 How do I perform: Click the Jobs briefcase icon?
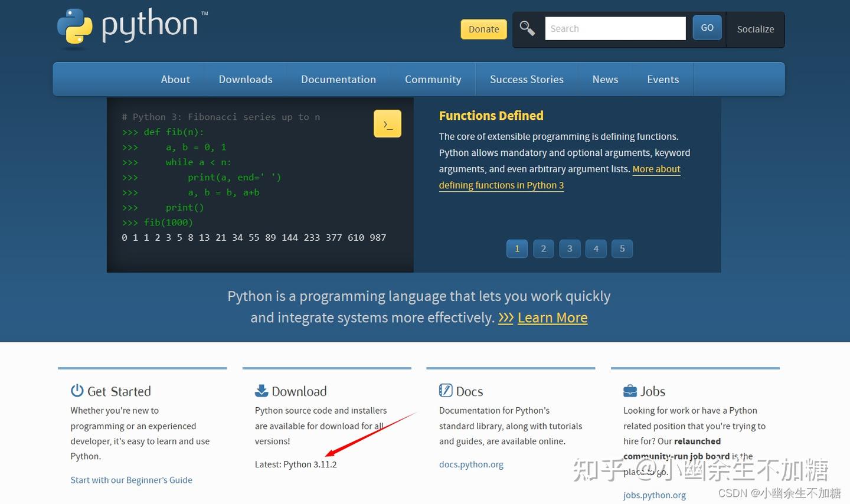click(x=629, y=390)
